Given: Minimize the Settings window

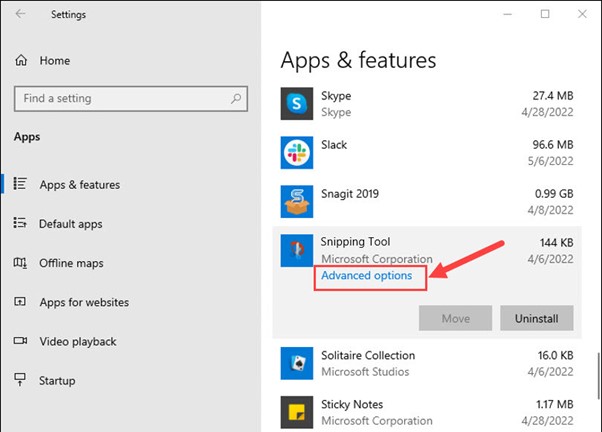Looking at the screenshot, I should click(x=508, y=14).
